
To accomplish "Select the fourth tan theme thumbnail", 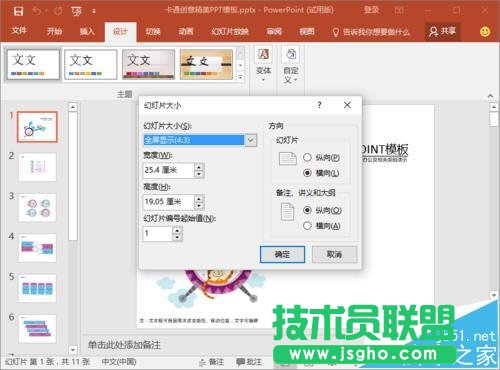I will (206, 64).
